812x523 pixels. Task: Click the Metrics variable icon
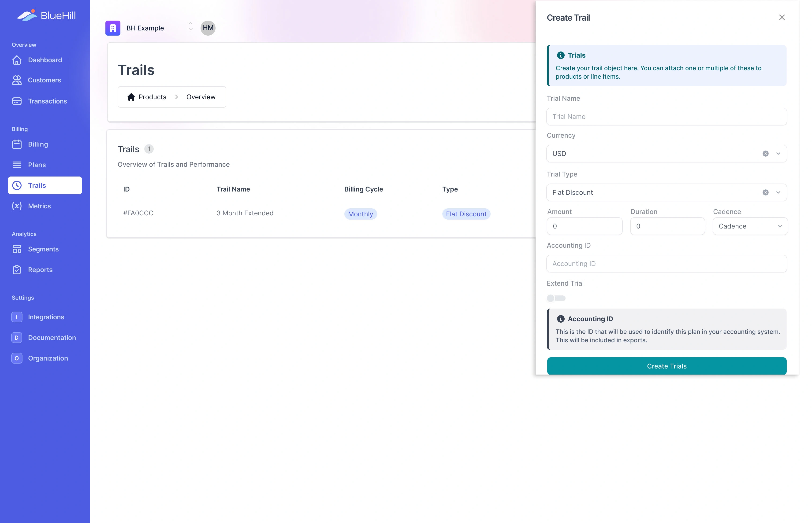coord(17,206)
